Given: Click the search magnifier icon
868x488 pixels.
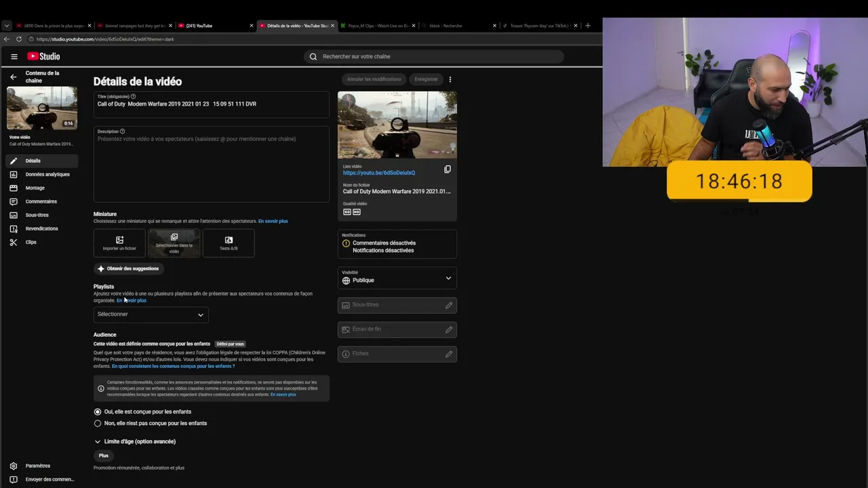Looking at the screenshot, I should [x=313, y=56].
